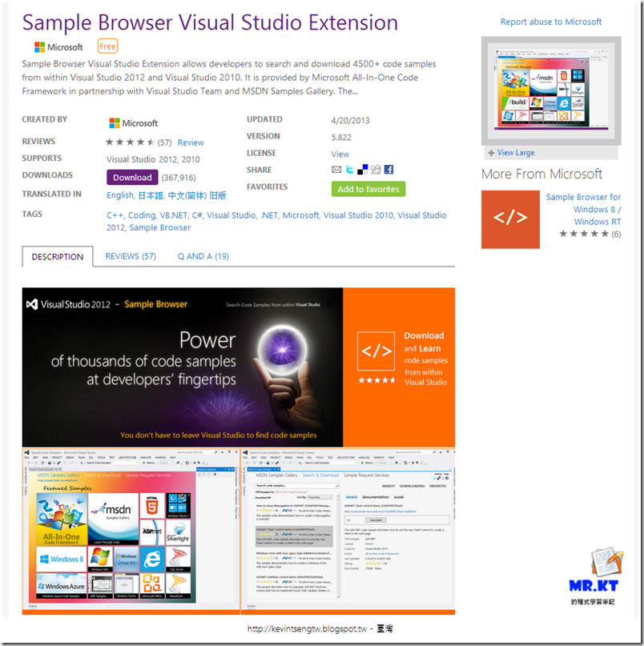644x646 pixels.
Task: Open the license View link
Action: [x=340, y=154]
